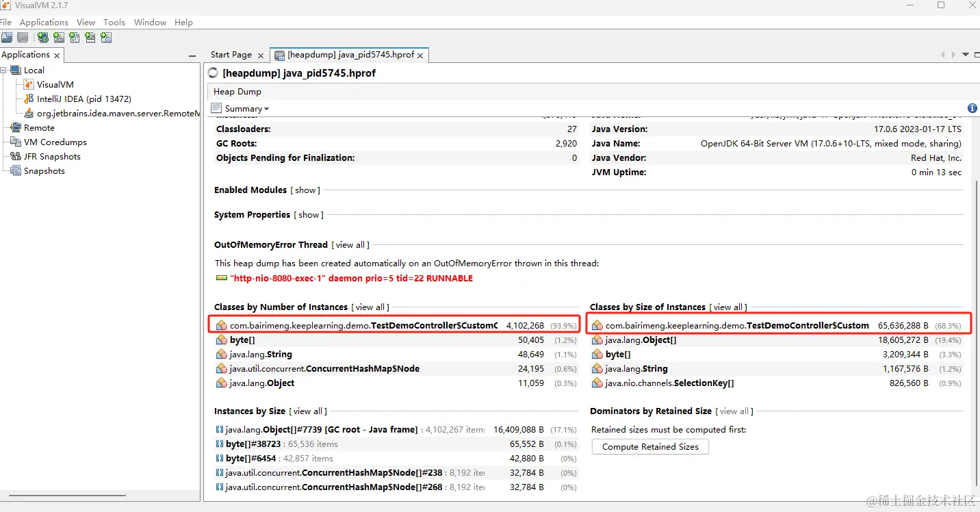
Task: Click the Compute Retained Sizes button
Action: tap(650, 447)
